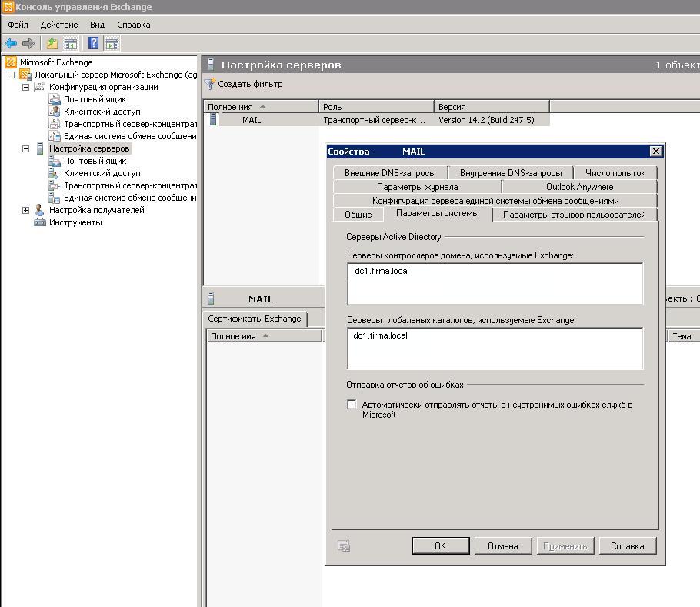Open the Outlook Anywhere tab
Viewport: 700px width, 607px height.
(x=579, y=187)
